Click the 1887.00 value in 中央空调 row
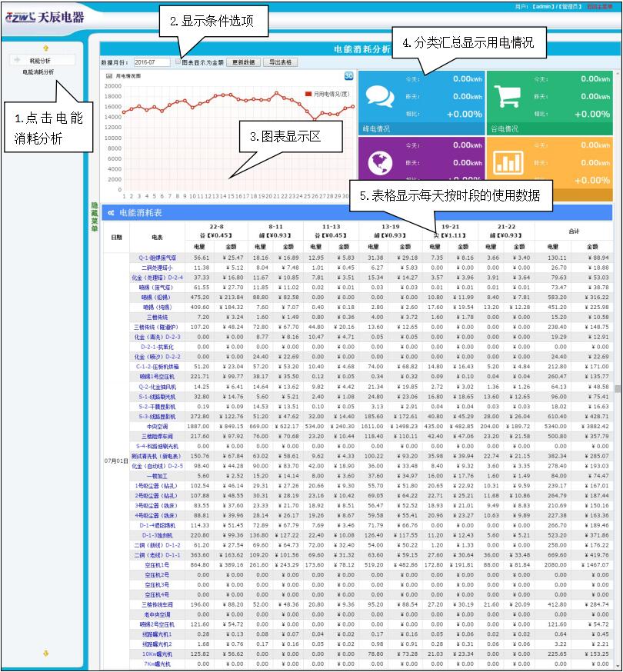The height and width of the screenshot is (672, 623). click(x=198, y=427)
